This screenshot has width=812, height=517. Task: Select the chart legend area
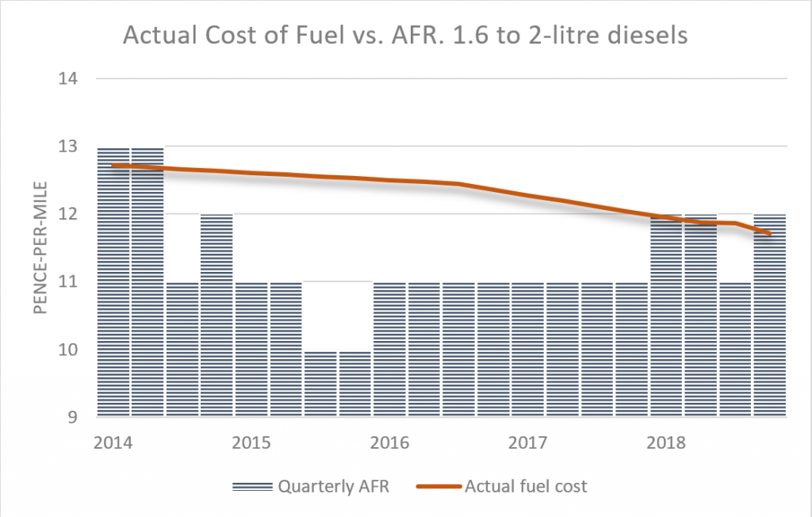[408, 486]
